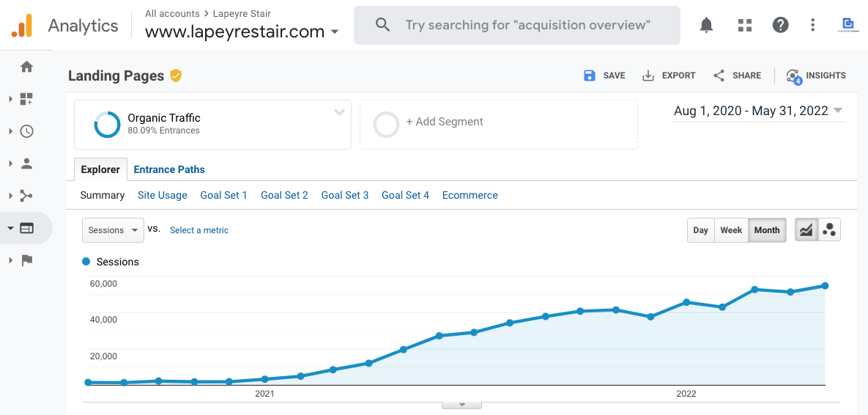Click the help question mark icon

781,26
